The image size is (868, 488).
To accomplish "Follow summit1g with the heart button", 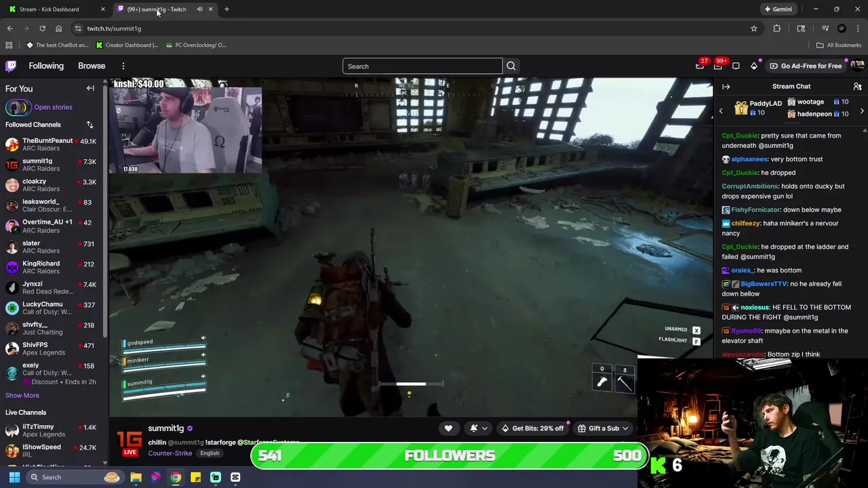I will pos(448,428).
